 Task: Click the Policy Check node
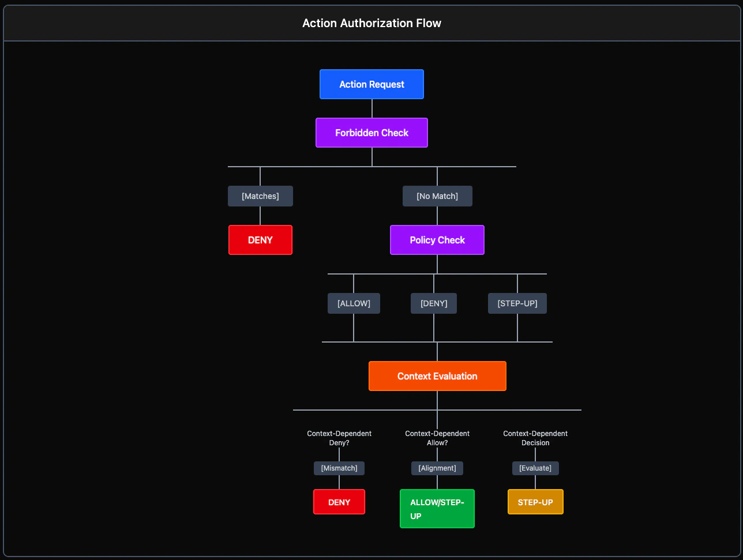(x=437, y=240)
